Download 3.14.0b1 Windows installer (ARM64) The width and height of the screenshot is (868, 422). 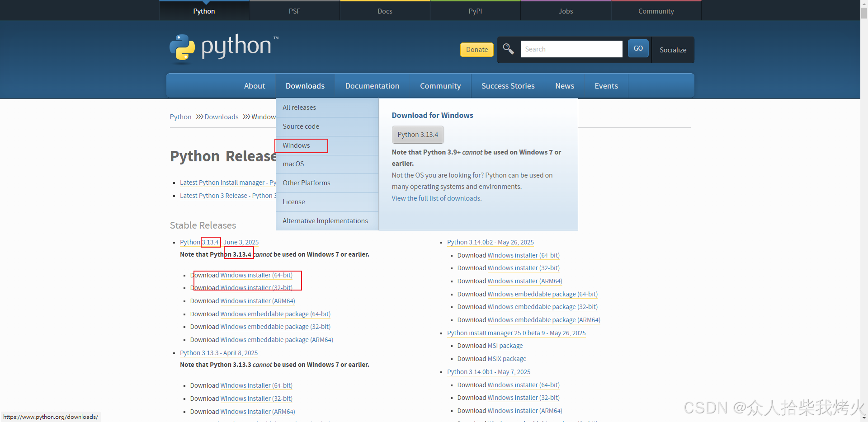point(525,411)
